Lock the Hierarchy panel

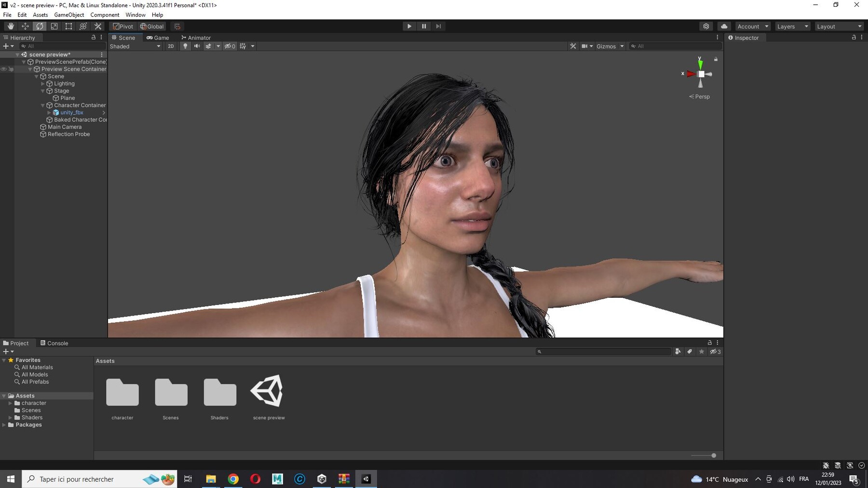[x=94, y=37]
